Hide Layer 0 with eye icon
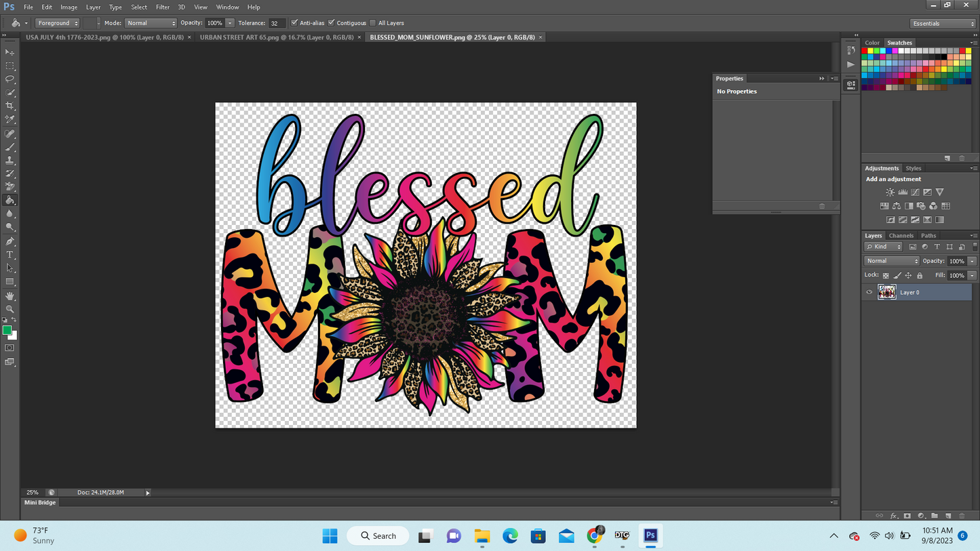 [869, 293]
